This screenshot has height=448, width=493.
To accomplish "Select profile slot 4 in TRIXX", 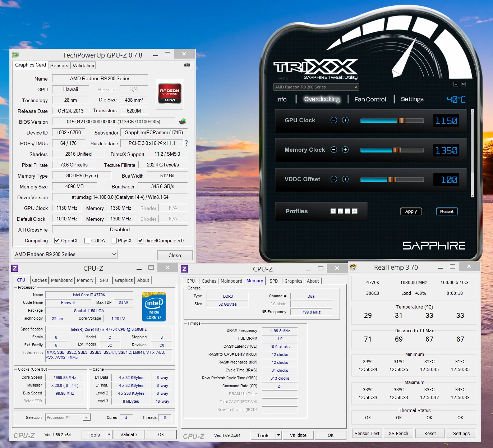I will (355, 211).
